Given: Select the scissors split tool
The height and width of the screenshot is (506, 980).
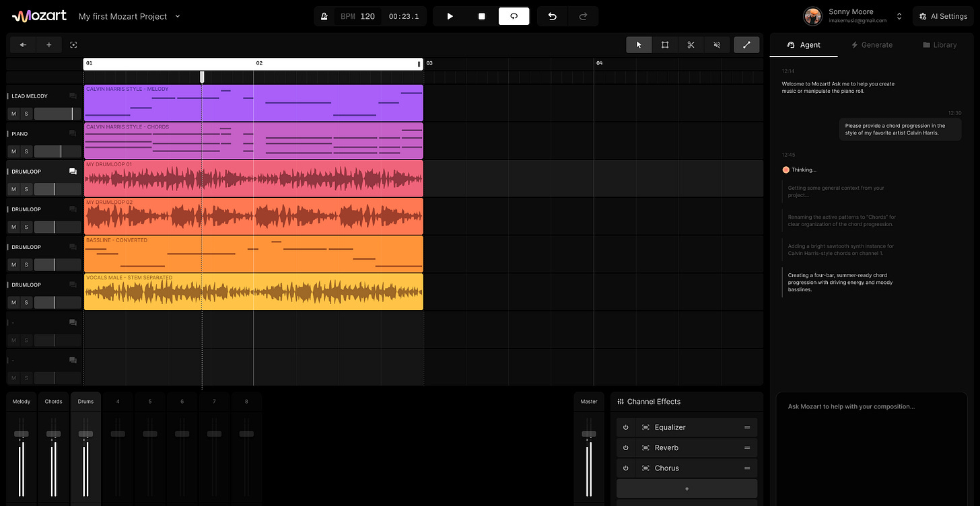Looking at the screenshot, I should (x=691, y=44).
